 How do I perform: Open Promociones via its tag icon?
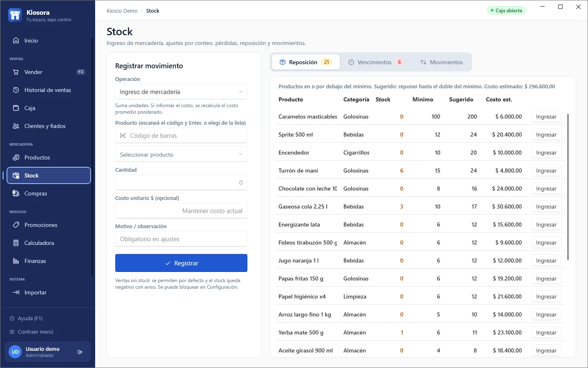(16, 225)
